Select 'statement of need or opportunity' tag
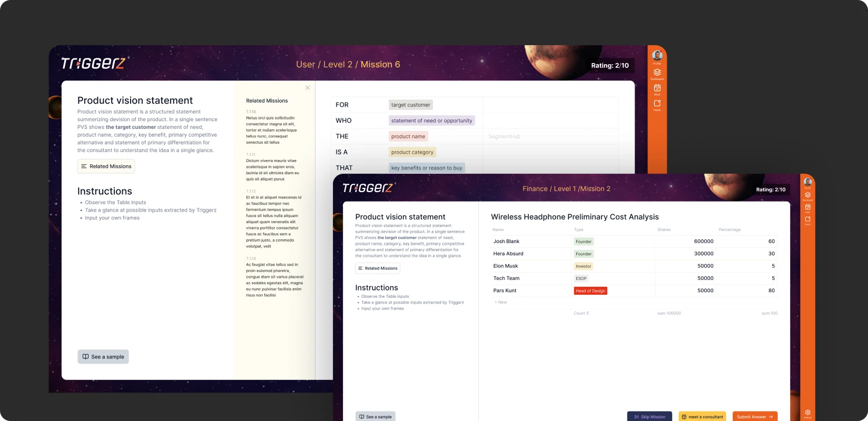 (x=432, y=121)
